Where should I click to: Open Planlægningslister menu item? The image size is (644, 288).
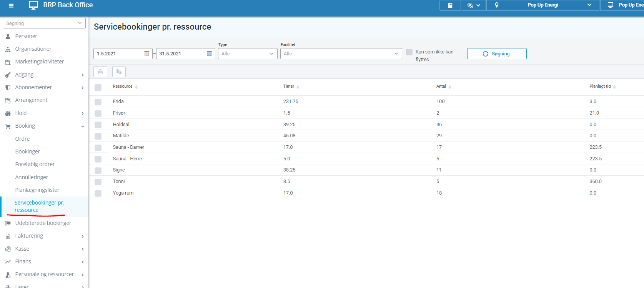tap(37, 190)
